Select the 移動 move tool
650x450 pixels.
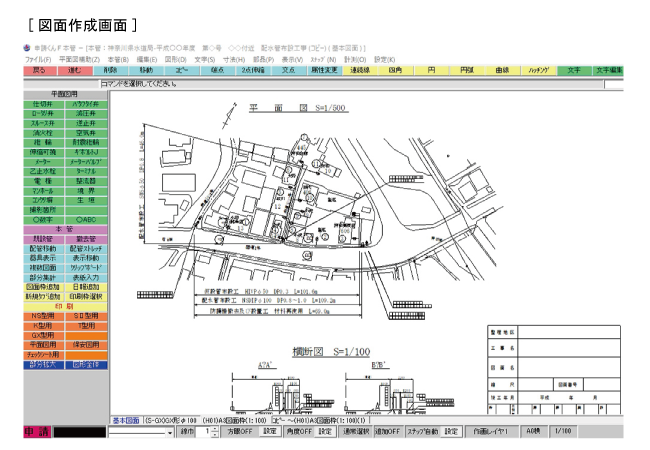pos(147,72)
